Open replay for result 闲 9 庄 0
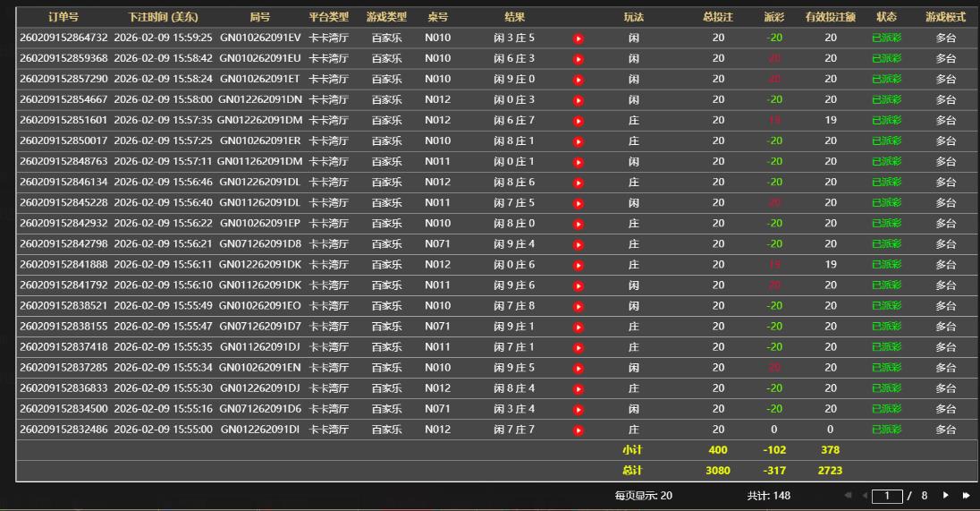The image size is (980, 511). tap(578, 80)
